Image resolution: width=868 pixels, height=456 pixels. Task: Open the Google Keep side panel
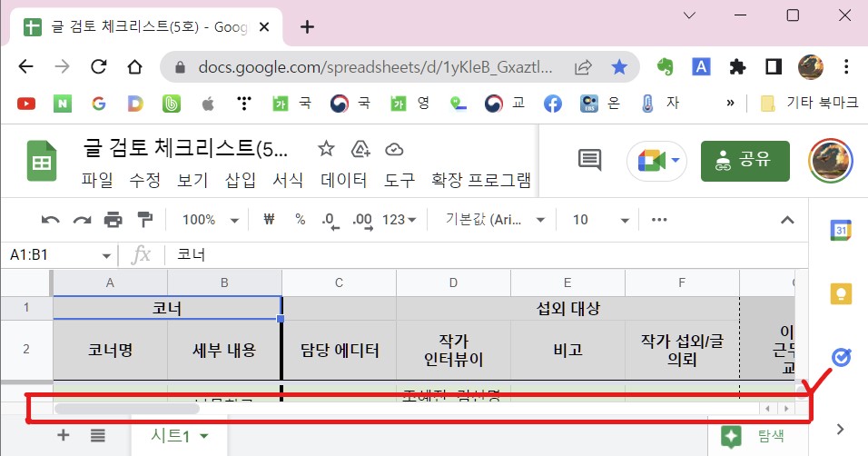tap(841, 293)
